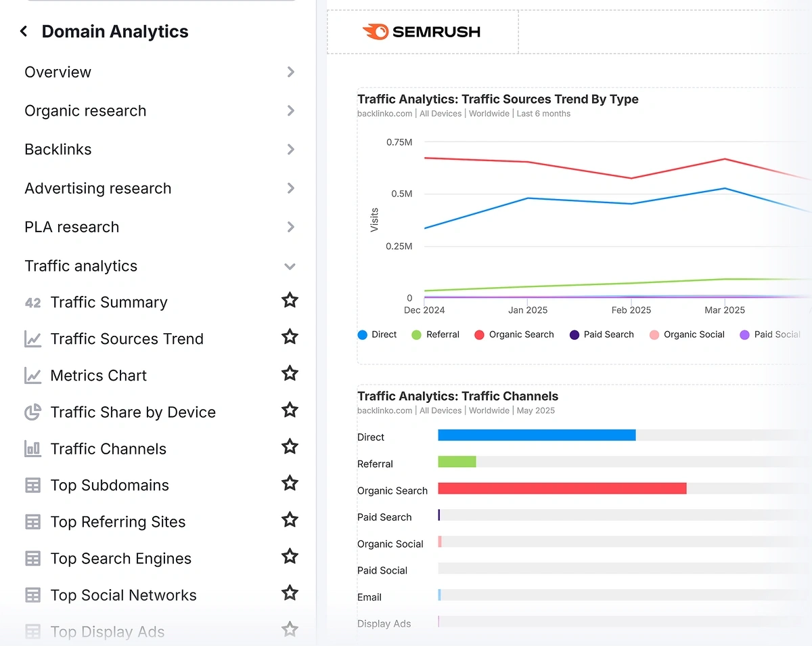This screenshot has height=646, width=812.
Task: Toggle Organic Social pink legend dot
Action: 654,335
